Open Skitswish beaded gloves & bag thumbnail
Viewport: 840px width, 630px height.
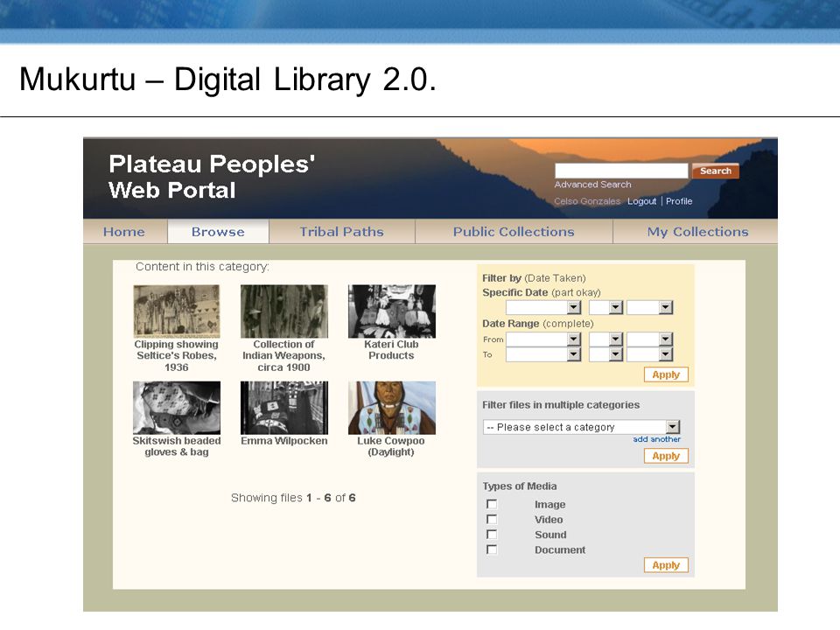177,408
